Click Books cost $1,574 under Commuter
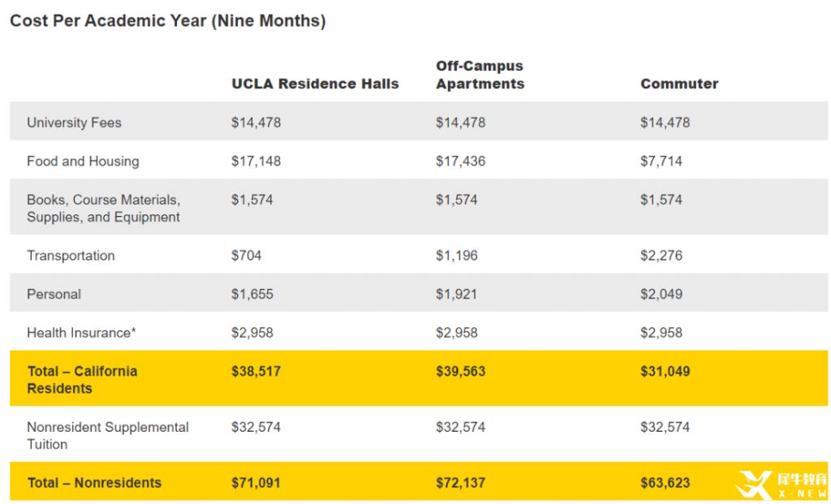The image size is (831, 504). (661, 200)
